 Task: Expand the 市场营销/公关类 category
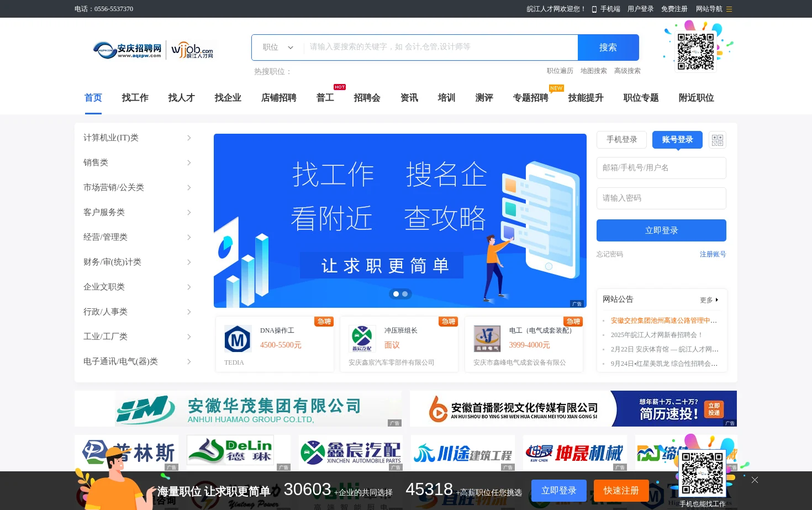[138, 187]
